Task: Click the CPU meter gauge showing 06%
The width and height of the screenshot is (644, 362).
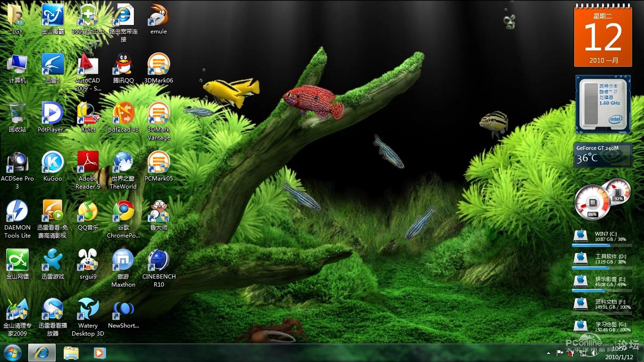Action: coord(592,203)
